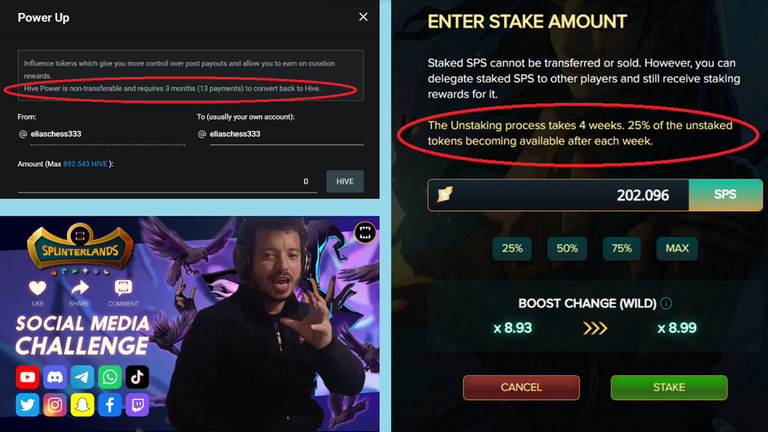
Task: Click the Instagram icon
Action: click(55, 405)
